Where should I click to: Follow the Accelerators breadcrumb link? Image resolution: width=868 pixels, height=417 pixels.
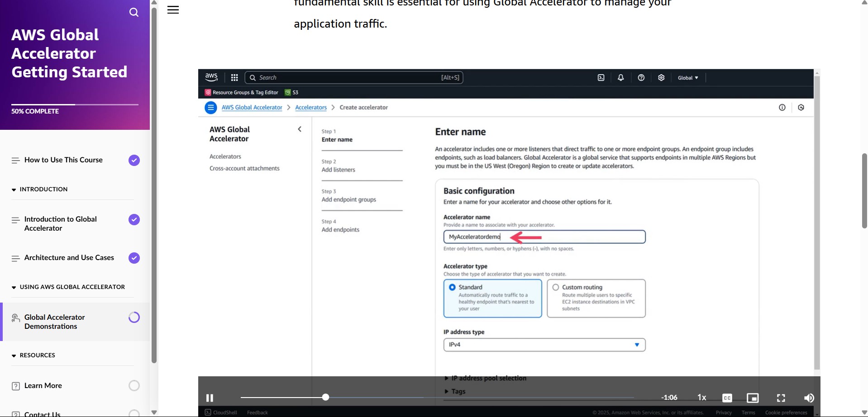tap(311, 108)
